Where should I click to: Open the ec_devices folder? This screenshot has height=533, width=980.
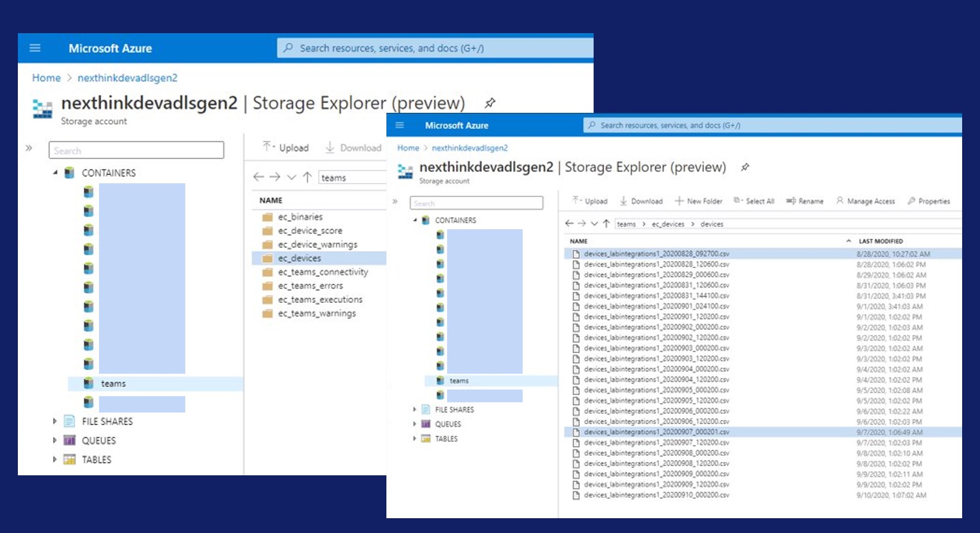(x=300, y=258)
